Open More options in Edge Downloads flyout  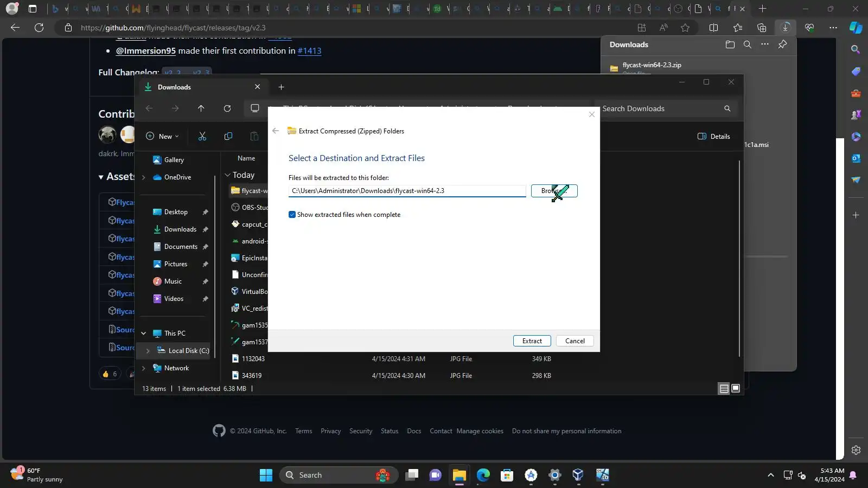765,44
